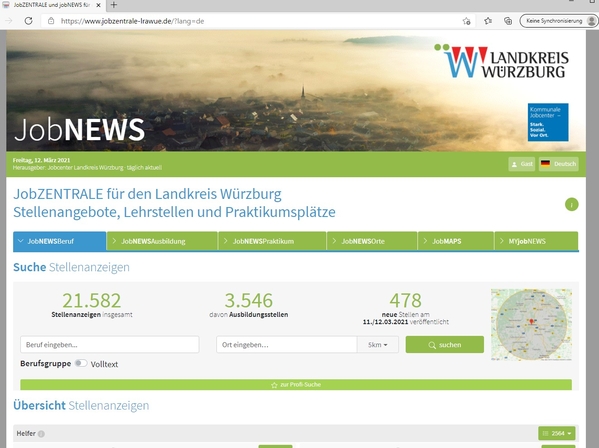Viewport: 599px width, 448px height.
Task: Open the zur Profi-Suche bar
Action: pyautogui.click(x=296, y=385)
